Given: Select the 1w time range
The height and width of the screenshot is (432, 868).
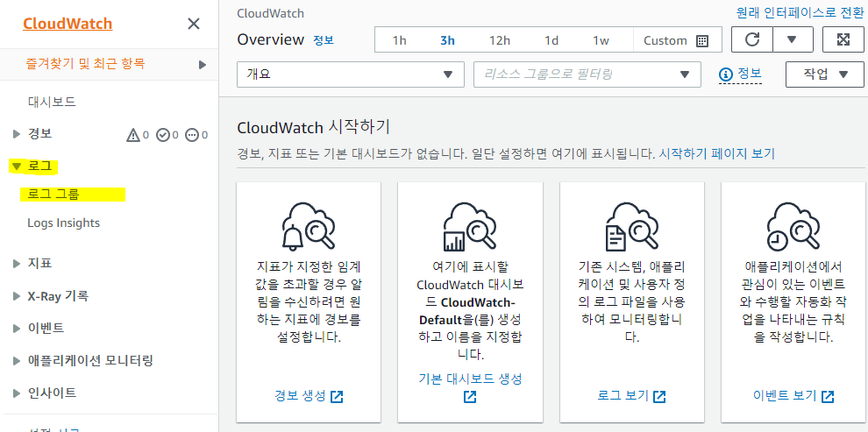Looking at the screenshot, I should (601, 40).
